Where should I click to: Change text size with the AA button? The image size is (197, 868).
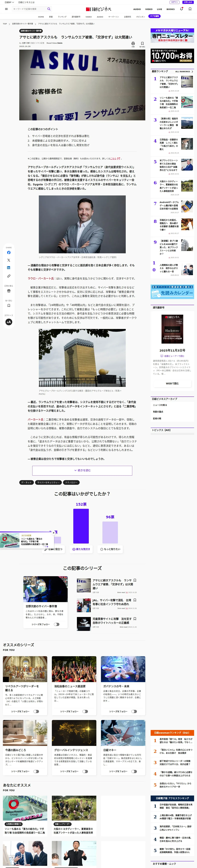point(9,322)
